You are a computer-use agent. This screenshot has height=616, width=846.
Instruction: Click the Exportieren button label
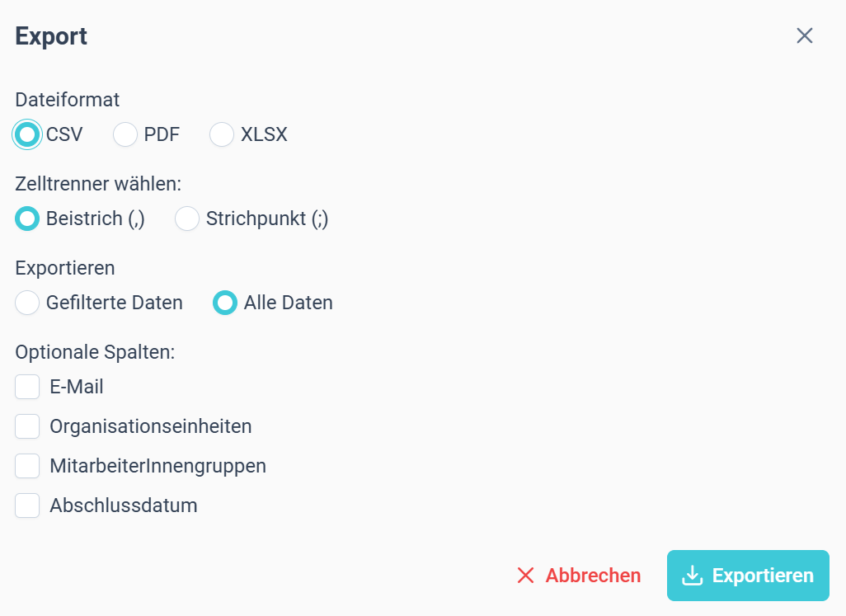click(x=763, y=576)
